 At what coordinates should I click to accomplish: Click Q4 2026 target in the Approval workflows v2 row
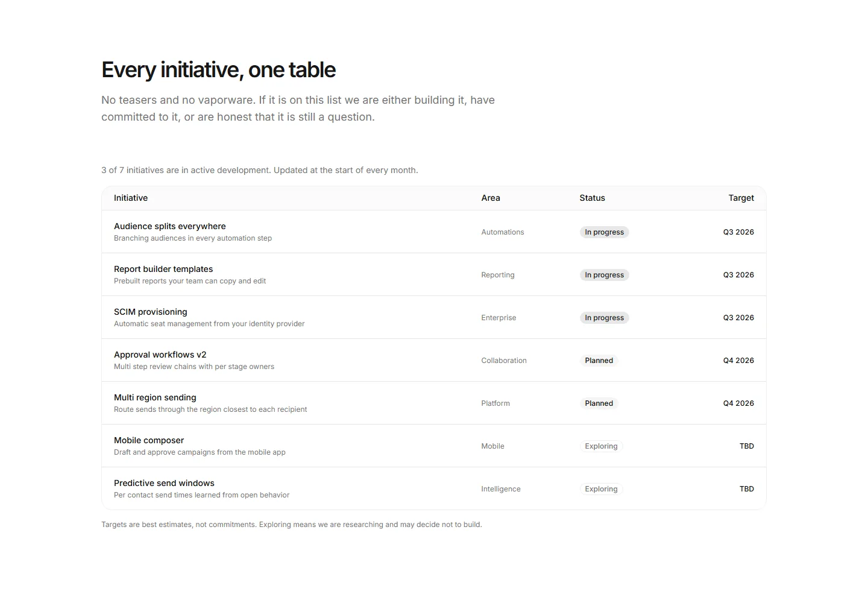click(738, 361)
